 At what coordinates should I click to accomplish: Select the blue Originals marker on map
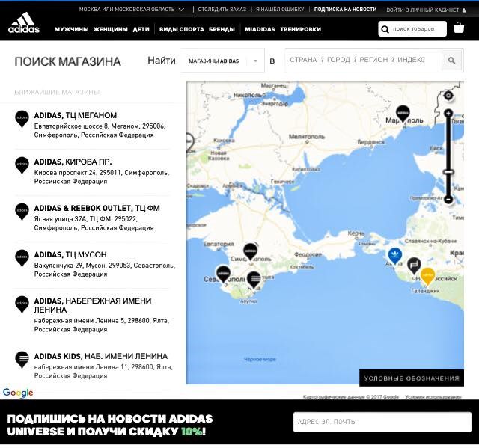394,256
